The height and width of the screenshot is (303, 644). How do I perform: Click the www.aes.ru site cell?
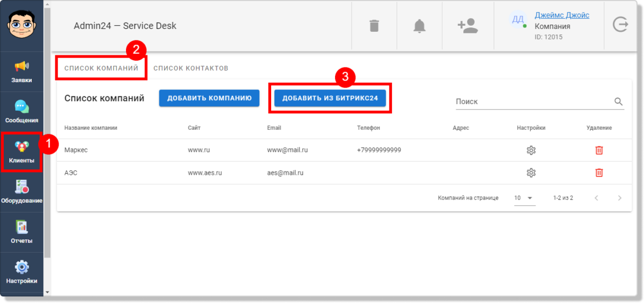(x=205, y=173)
